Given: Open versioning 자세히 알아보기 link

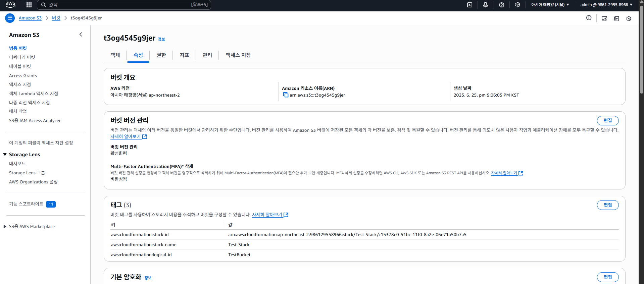Looking at the screenshot, I should point(129,136).
